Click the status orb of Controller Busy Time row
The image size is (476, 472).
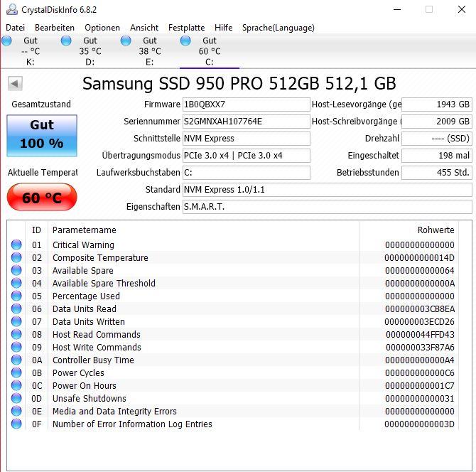[16, 360]
